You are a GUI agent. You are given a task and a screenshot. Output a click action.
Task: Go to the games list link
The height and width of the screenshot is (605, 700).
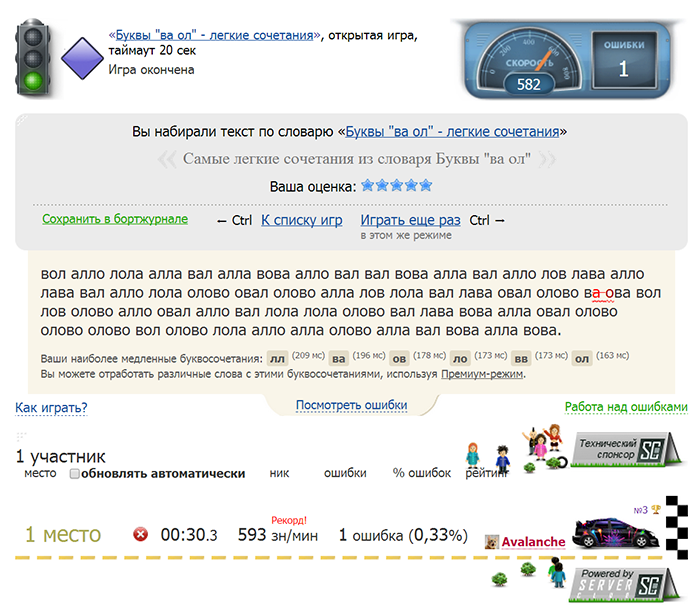coord(302,220)
